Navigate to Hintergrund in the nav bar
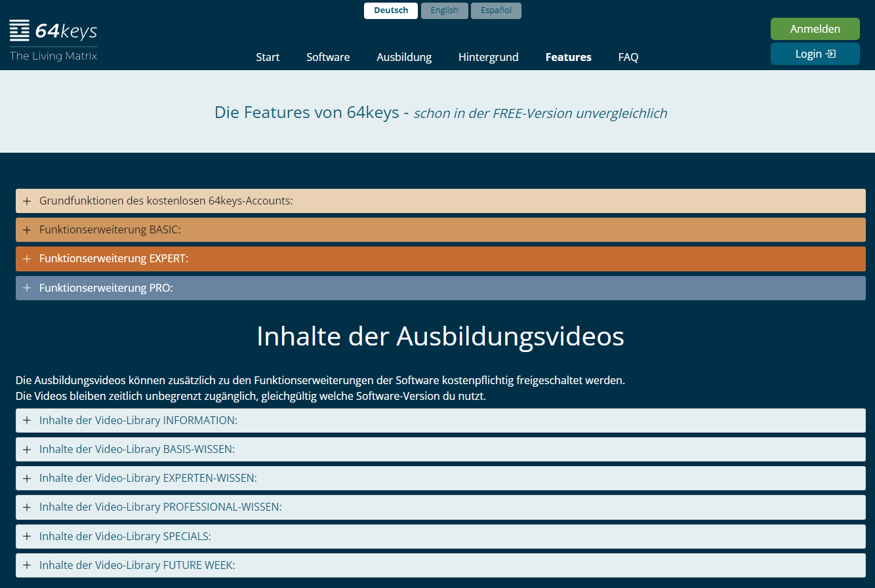The height and width of the screenshot is (588, 875). [x=488, y=57]
